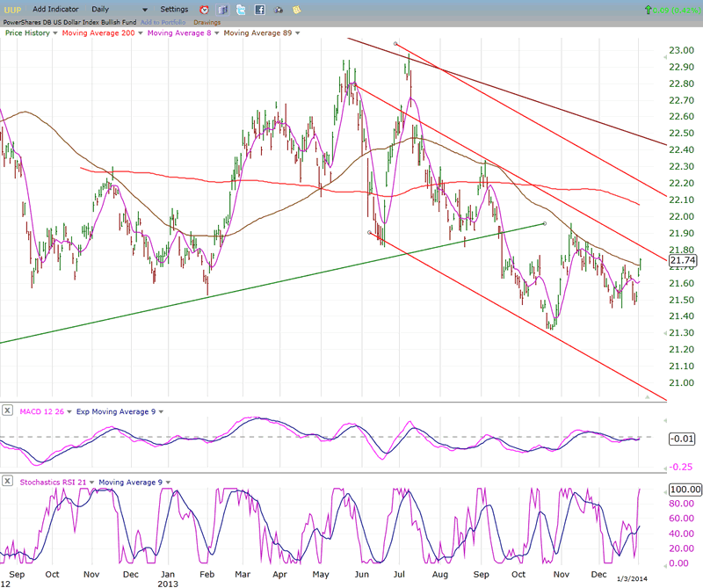Click the Twitter share icon
The width and height of the screenshot is (703, 588).
(x=241, y=10)
